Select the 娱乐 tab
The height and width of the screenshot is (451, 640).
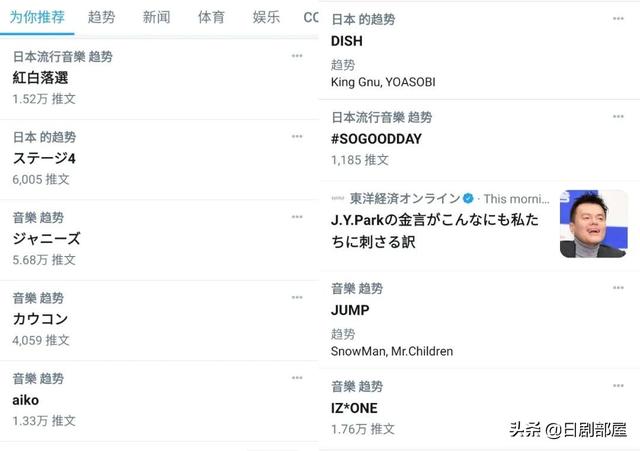pyautogui.click(x=266, y=17)
